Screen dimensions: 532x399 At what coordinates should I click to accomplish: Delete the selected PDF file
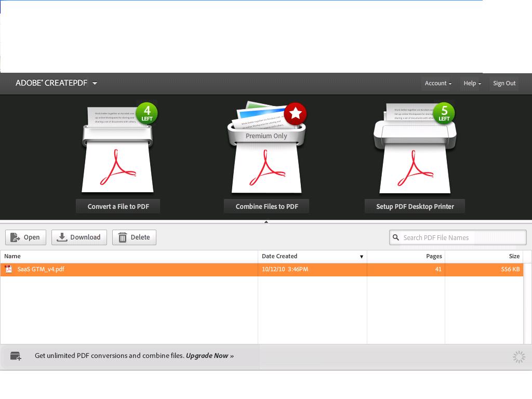click(x=135, y=237)
